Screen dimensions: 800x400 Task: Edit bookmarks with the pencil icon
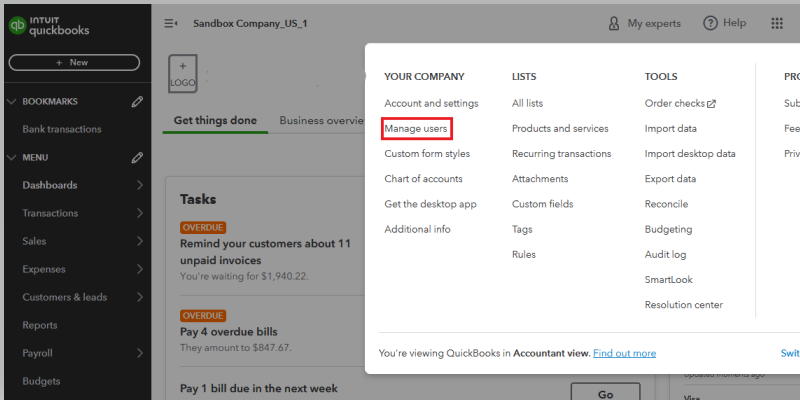point(137,102)
